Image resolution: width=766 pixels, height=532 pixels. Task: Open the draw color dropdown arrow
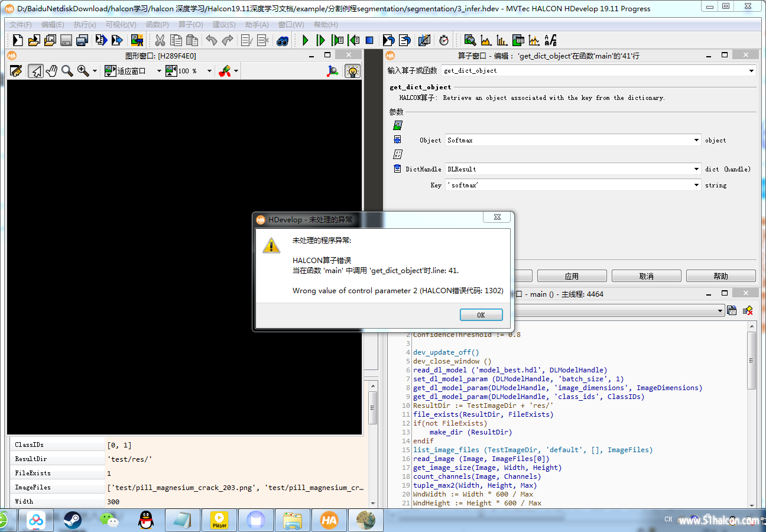(x=236, y=71)
